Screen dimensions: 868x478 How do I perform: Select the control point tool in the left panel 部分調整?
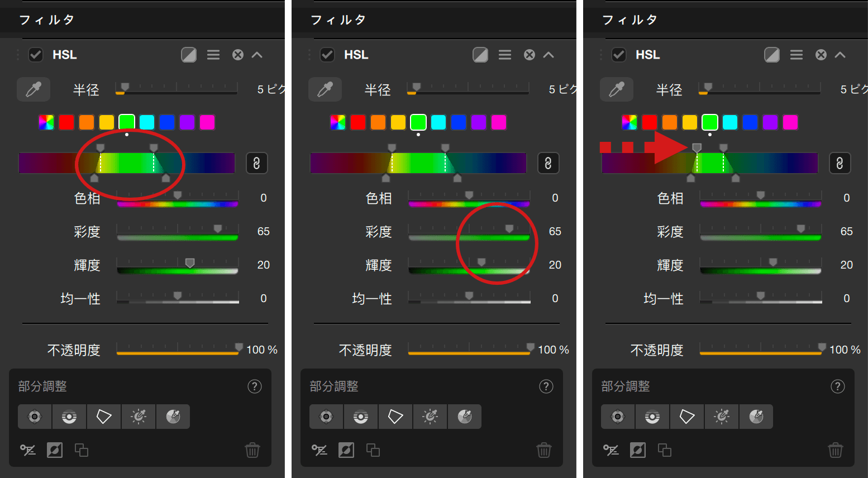(x=35, y=417)
